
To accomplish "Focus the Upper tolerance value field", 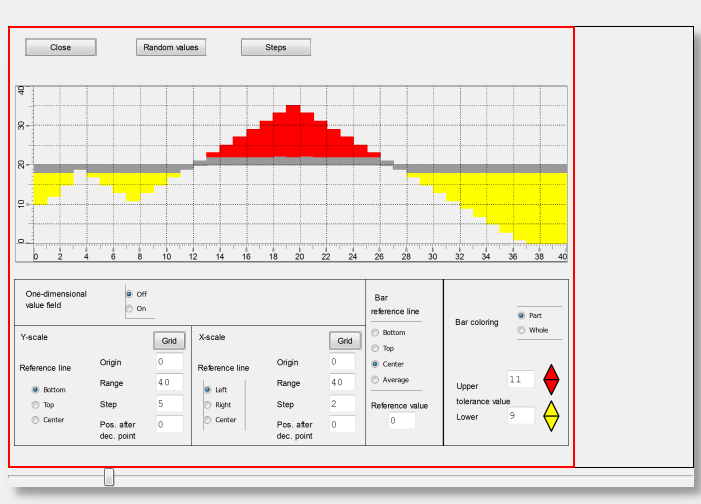I will click(x=520, y=380).
